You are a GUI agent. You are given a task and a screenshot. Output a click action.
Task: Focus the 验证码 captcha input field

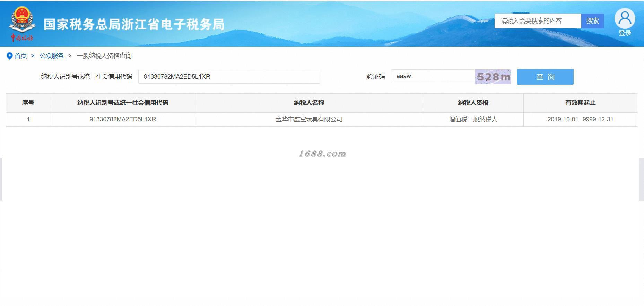(433, 76)
